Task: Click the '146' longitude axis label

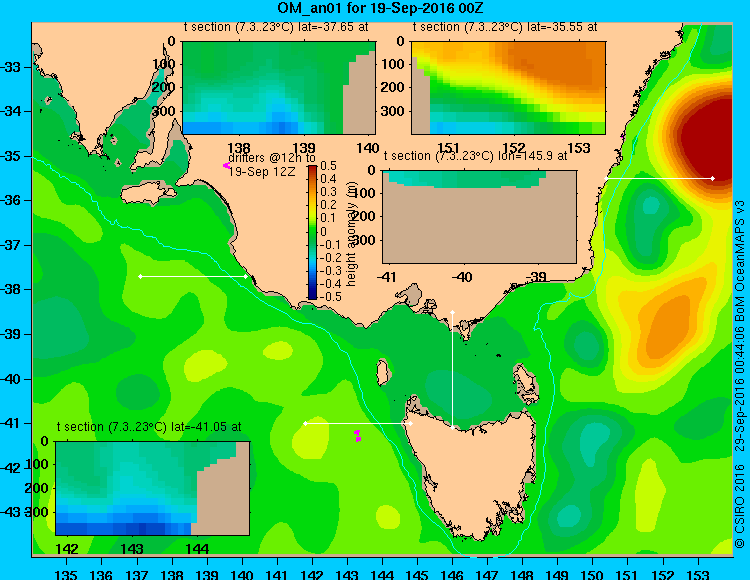Action: point(452,574)
